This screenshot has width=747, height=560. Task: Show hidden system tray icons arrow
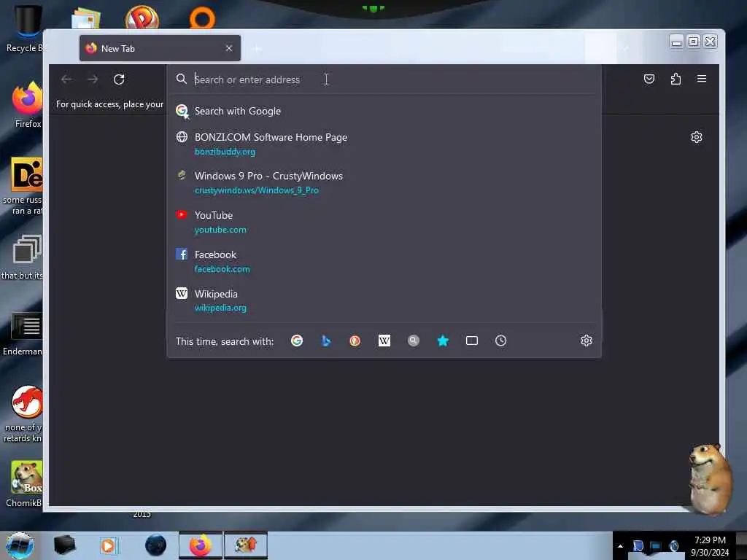coord(620,546)
